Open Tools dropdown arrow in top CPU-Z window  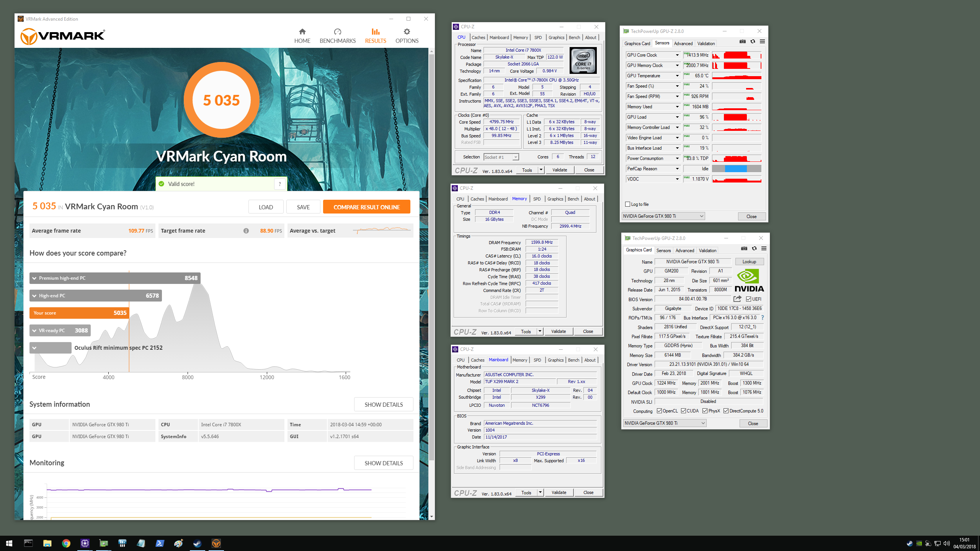tap(541, 170)
